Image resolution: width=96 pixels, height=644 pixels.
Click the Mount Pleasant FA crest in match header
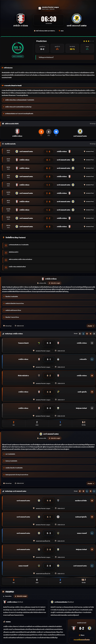(77, 19)
